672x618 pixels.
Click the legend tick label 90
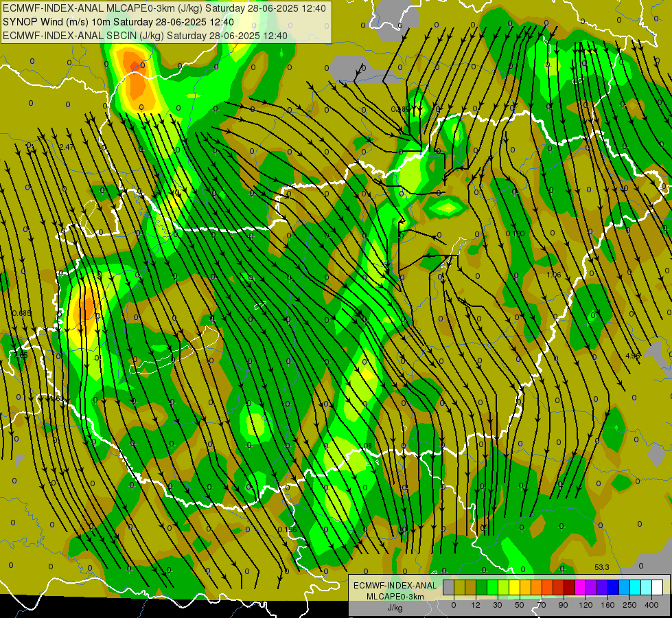point(563,605)
